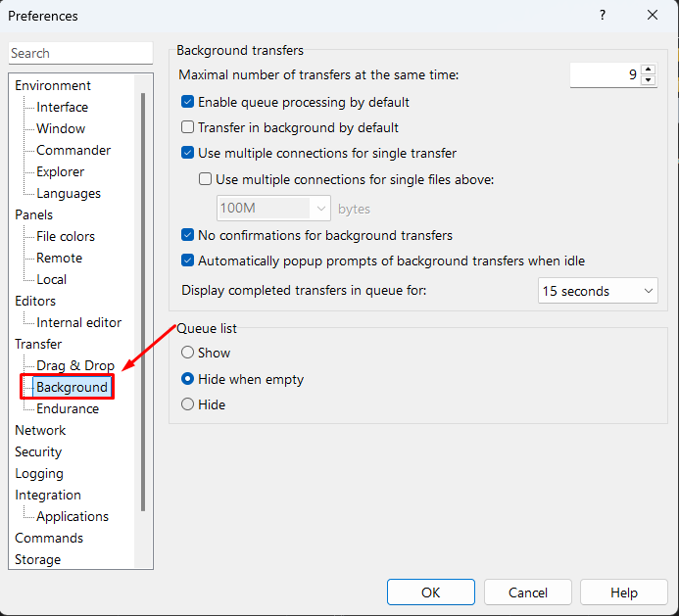Enable Transfer in background by default
This screenshot has height=616, width=679.
[x=188, y=127]
